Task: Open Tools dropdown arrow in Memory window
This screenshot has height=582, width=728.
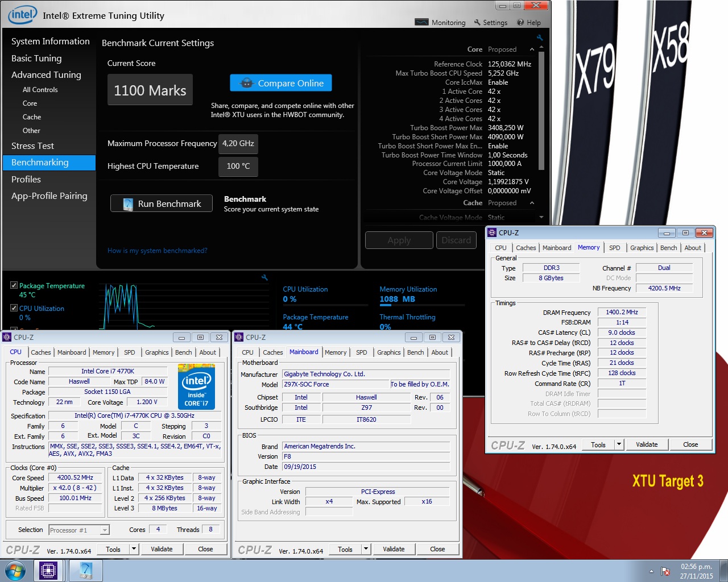Action: tap(619, 444)
